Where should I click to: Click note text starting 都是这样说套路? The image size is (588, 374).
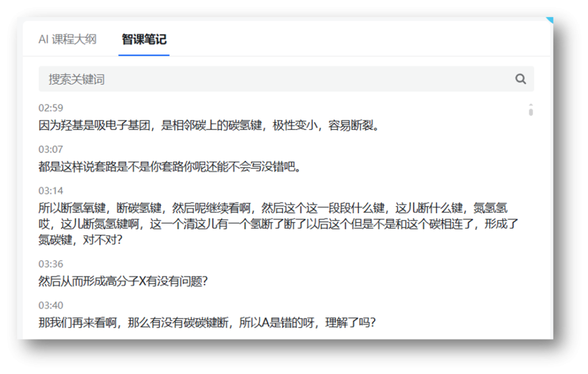[x=170, y=166]
